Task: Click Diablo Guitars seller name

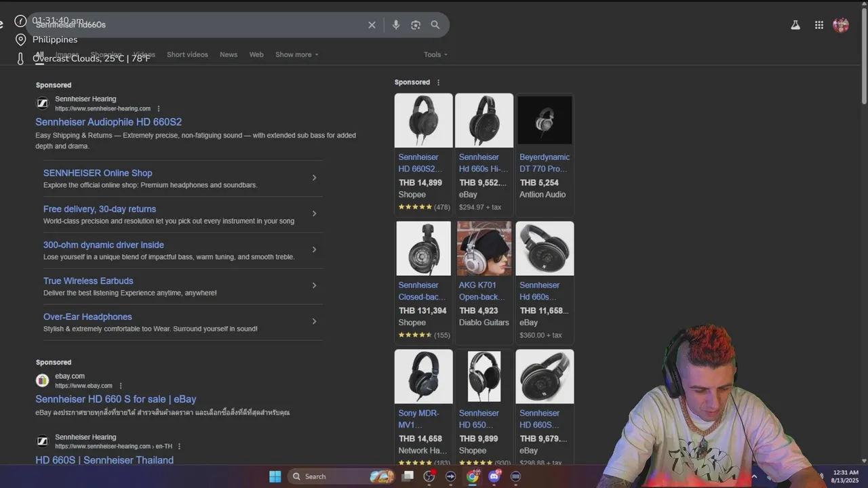Action: [484, 323]
